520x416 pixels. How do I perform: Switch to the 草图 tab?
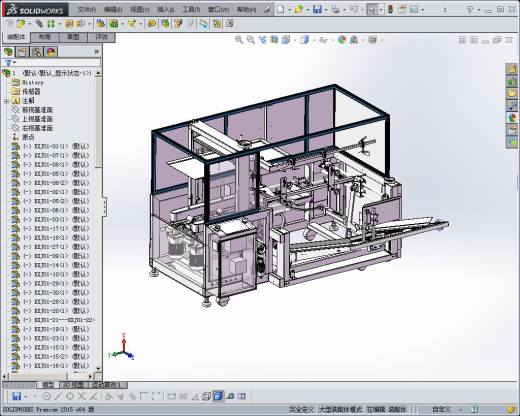click(73, 37)
